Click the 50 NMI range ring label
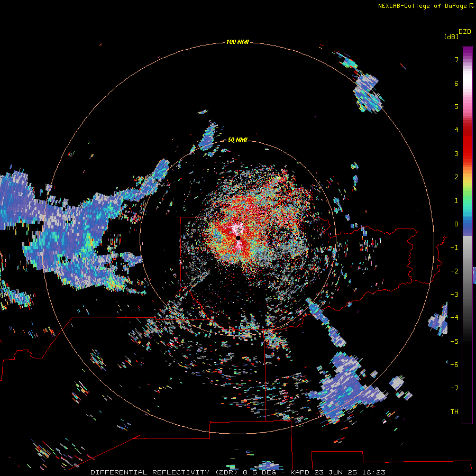The height and width of the screenshot is (476, 476). [x=237, y=140]
